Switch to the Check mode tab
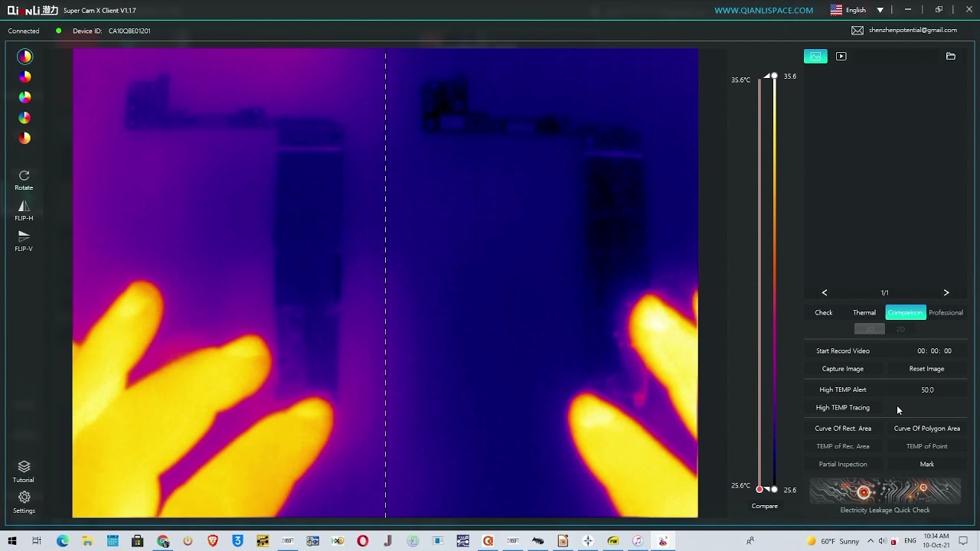980x551 pixels. pyautogui.click(x=824, y=312)
